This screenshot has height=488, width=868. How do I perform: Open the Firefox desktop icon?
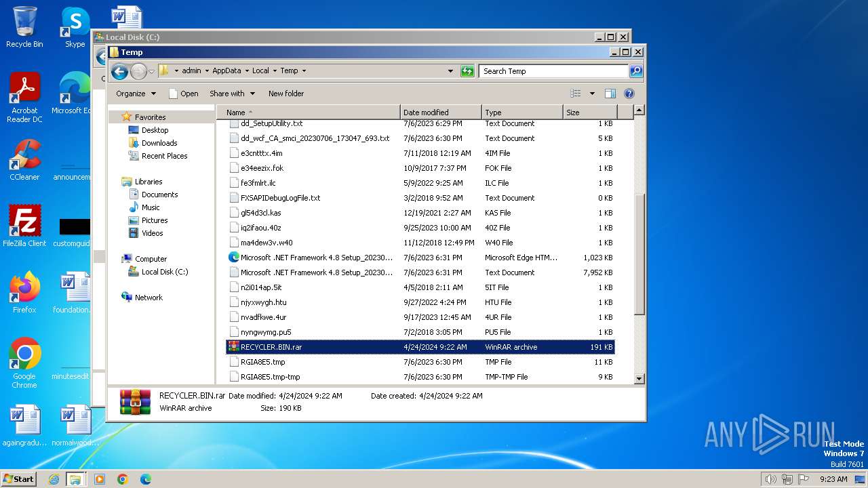[24, 292]
